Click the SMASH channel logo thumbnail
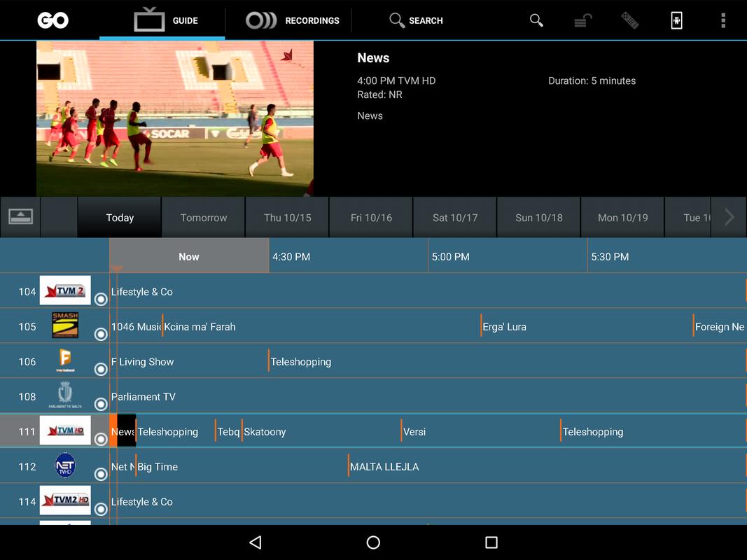747x560 pixels. 65,325
